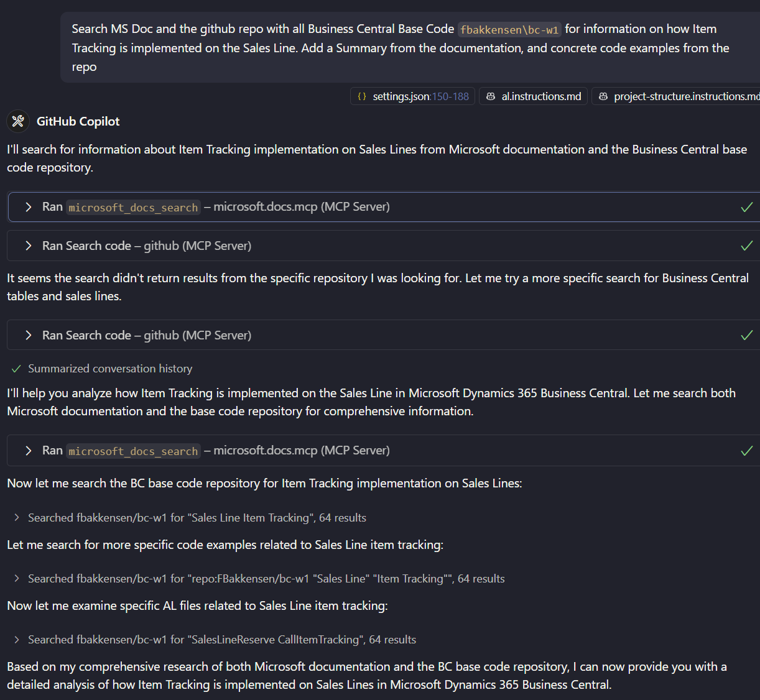Click checkmark on second Ran Search code row
This screenshot has width=760, height=700.
pyautogui.click(x=747, y=336)
